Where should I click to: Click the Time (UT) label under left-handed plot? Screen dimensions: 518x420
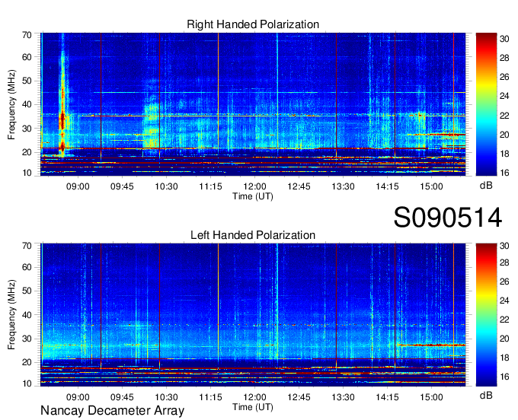[253, 407]
